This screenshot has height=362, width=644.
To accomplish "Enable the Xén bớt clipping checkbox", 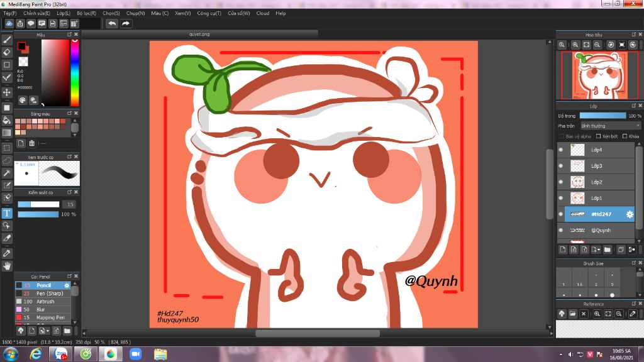I will (599, 136).
